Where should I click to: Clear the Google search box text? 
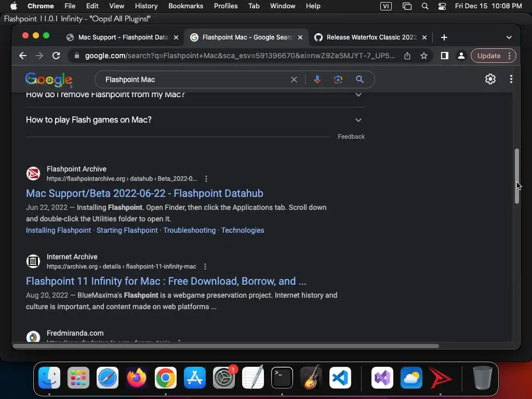point(294,79)
